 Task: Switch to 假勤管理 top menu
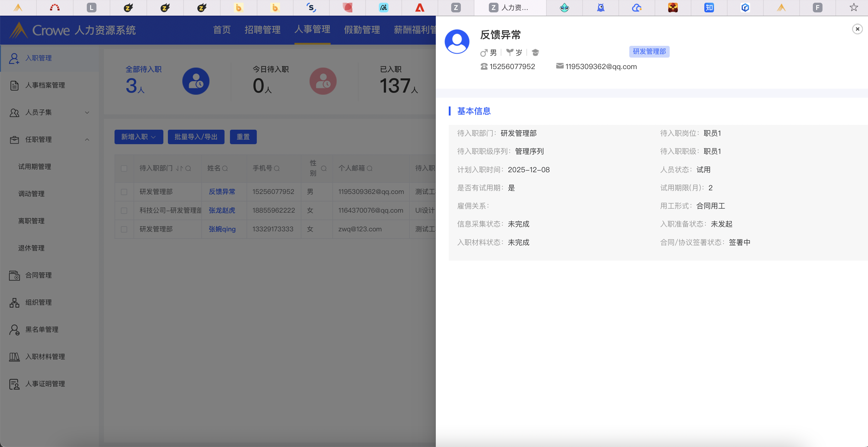[362, 30]
